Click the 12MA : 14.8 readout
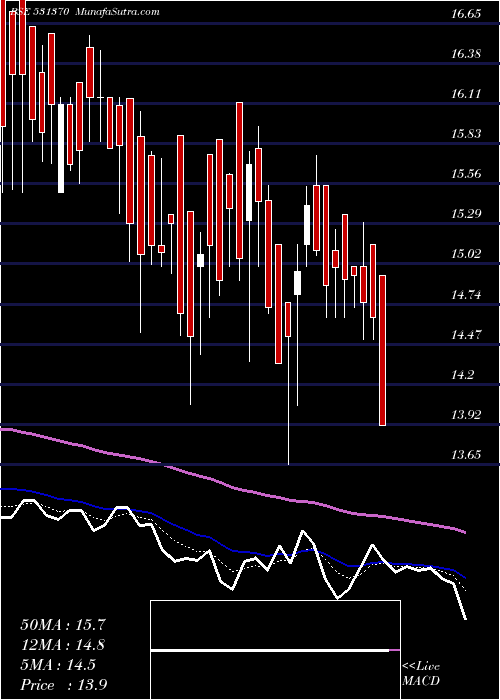This screenshot has height=700, width=500. point(63,645)
